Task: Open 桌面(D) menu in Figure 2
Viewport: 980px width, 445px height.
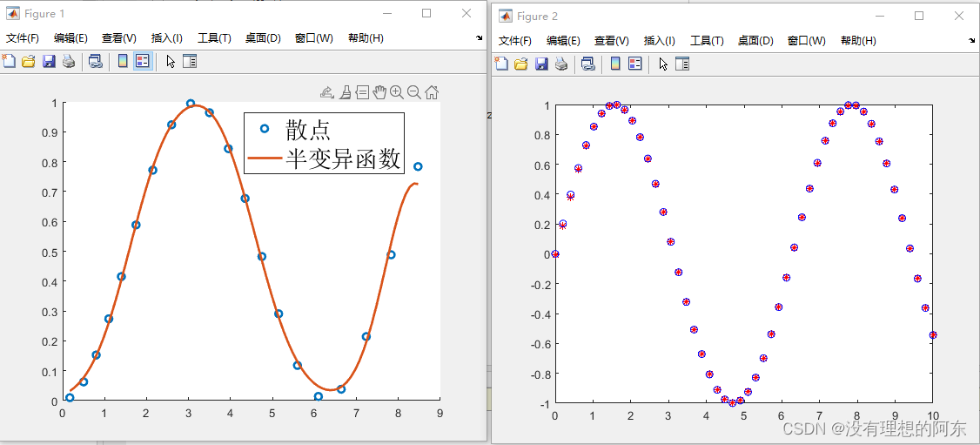Action: 755,41
